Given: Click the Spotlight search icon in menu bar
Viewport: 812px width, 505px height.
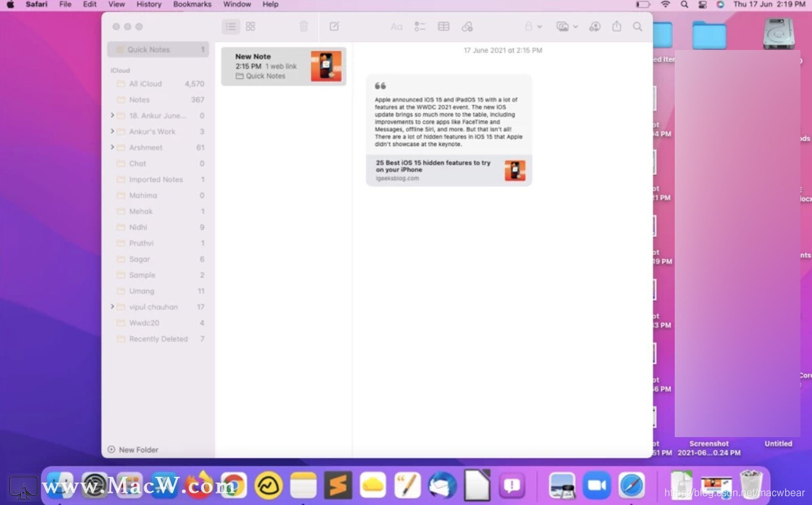Looking at the screenshot, I should pyautogui.click(x=684, y=4).
